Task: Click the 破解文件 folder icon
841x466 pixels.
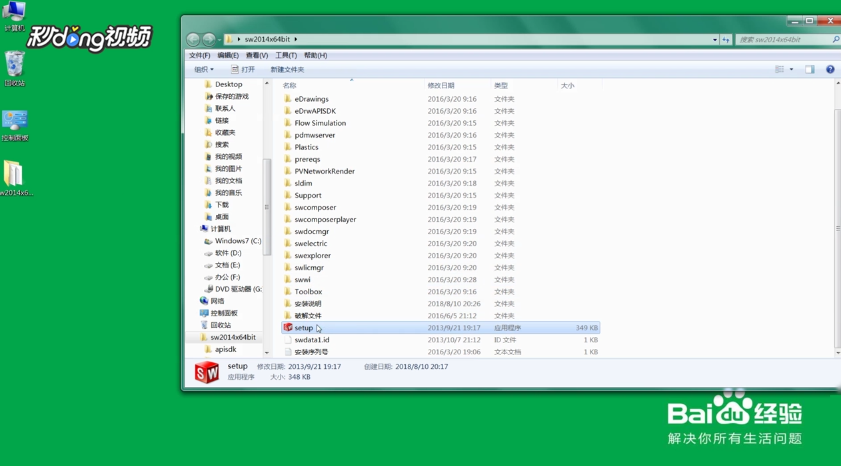Action: point(288,316)
